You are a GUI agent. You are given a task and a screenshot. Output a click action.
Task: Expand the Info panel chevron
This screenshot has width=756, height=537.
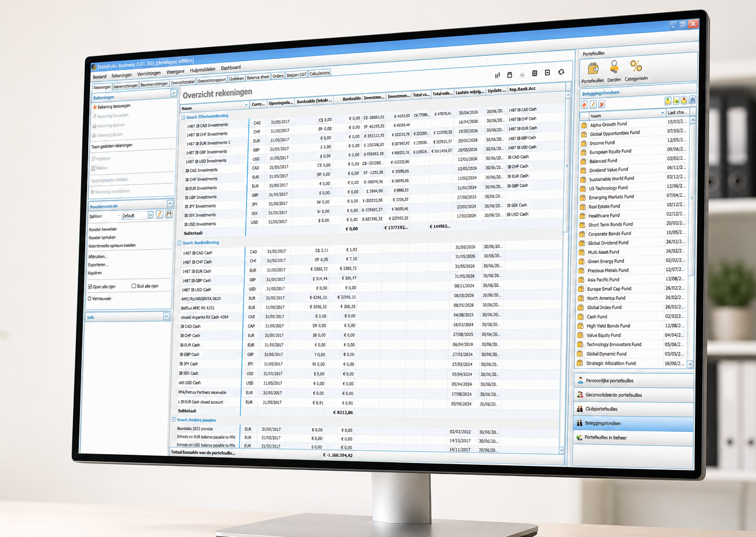point(167,316)
